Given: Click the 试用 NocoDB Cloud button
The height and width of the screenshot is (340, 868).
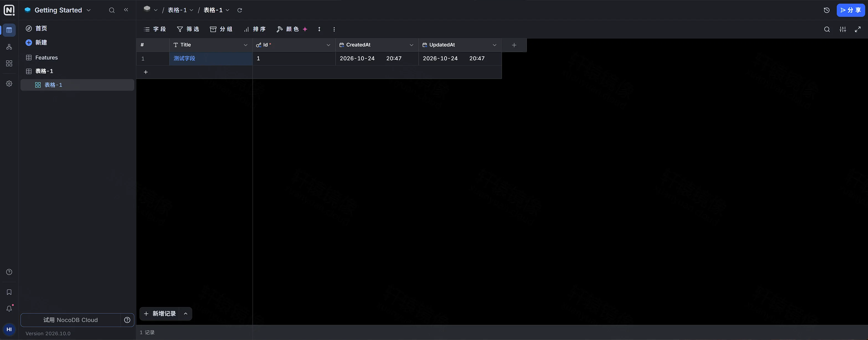Looking at the screenshot, I should 70,320.
